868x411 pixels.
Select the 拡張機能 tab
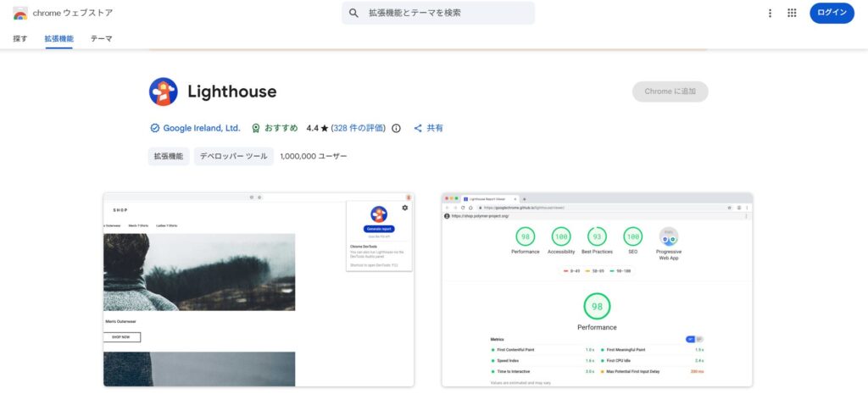(58, 39)
